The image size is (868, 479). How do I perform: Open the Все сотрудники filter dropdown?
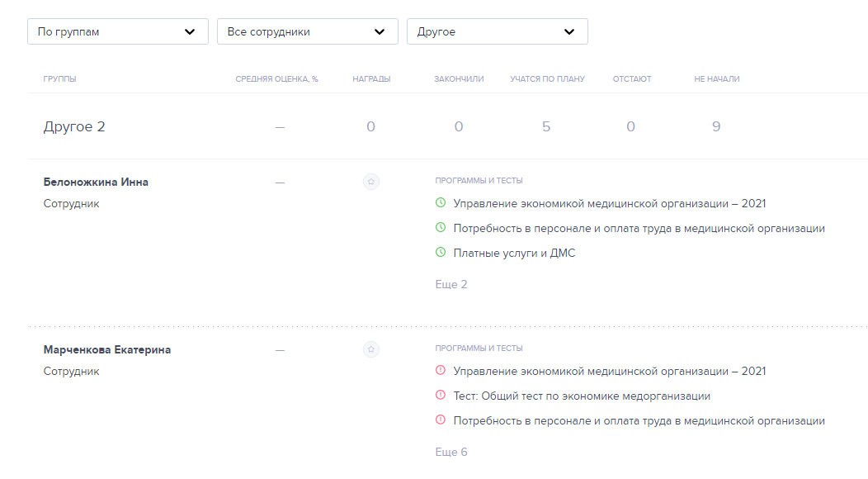[x=307, y=31]
